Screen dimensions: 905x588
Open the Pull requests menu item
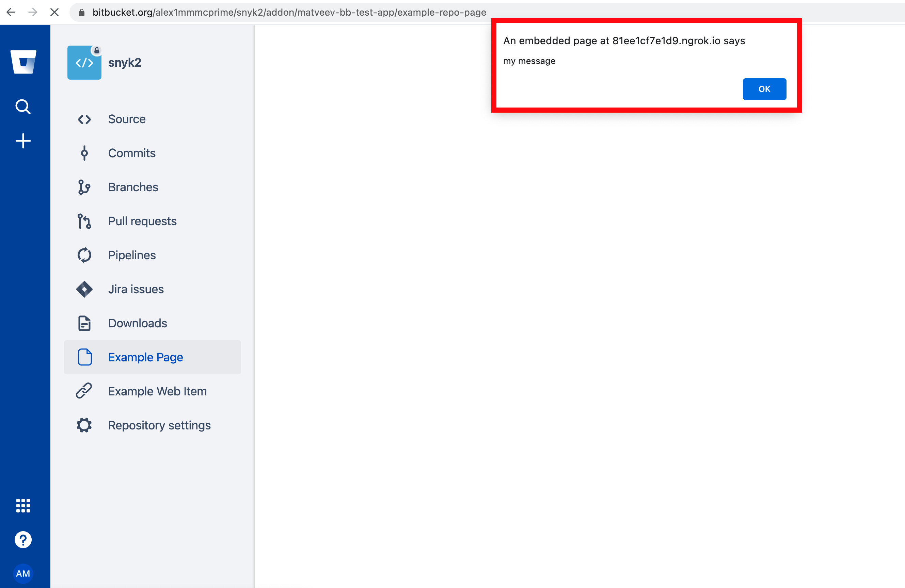pyautogui.click(x=153, y=221)
